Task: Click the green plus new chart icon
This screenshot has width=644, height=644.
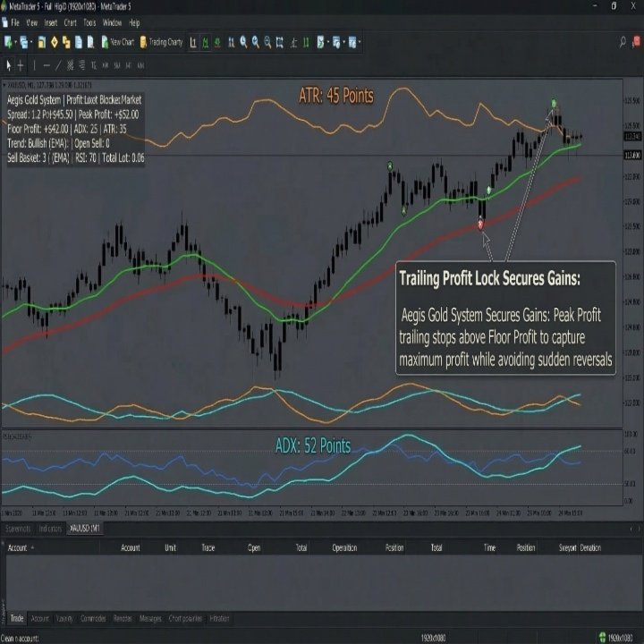Action: tap(8, 42)
